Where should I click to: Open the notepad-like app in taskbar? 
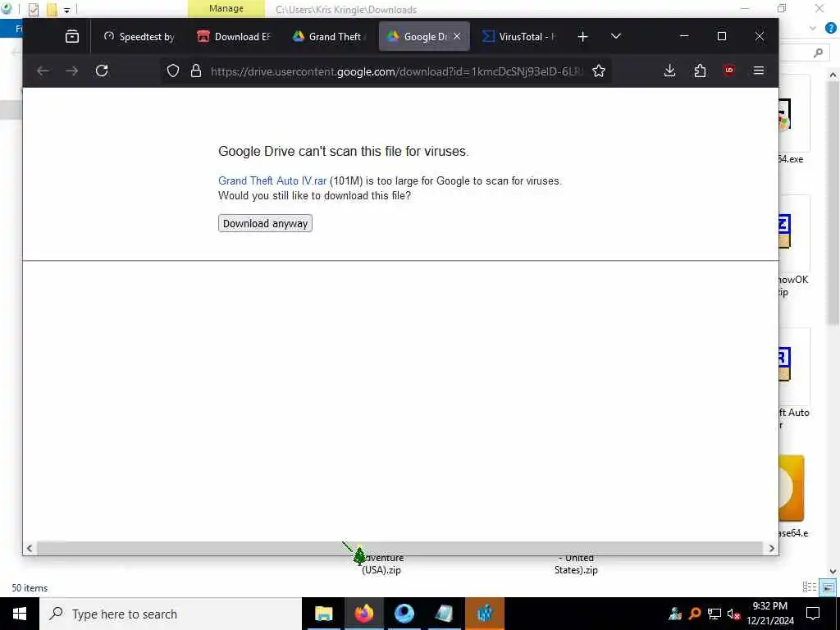(x=444, y=614)
